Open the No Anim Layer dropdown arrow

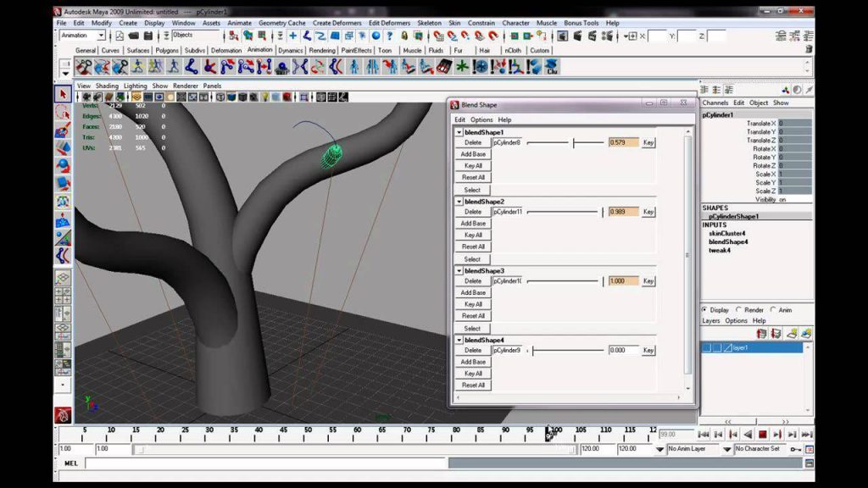pyautogui.click(x=659, y=449)
